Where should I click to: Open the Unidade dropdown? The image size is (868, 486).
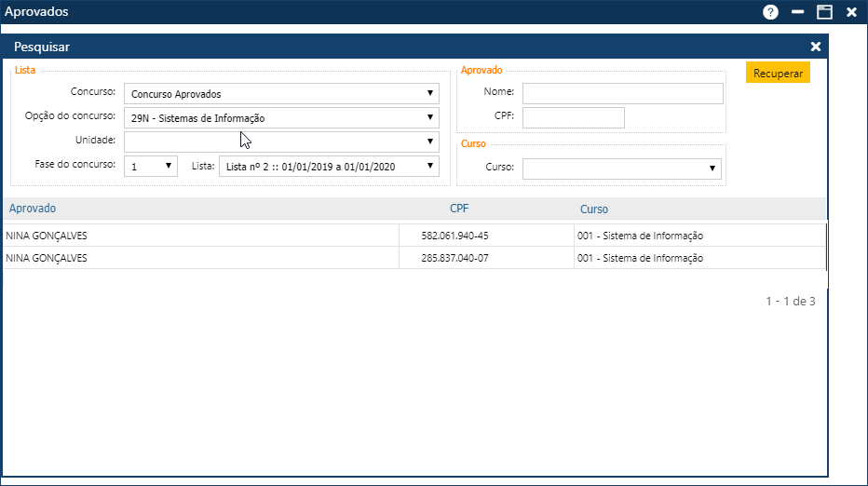point(281,142)
